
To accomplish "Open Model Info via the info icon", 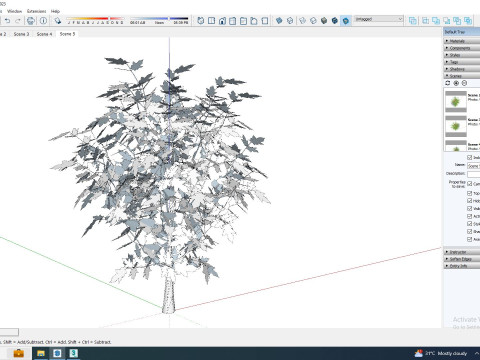I will pyautogui.click(x=43, y=21).
